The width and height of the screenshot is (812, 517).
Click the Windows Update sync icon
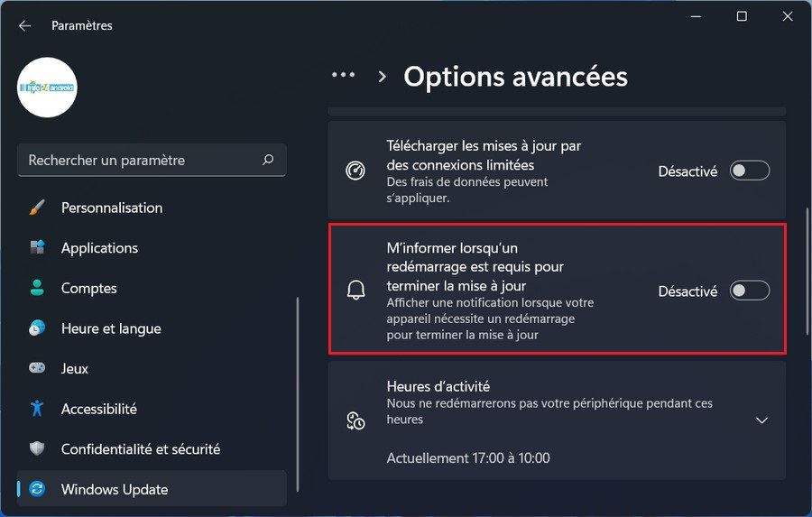click(37, 489)
